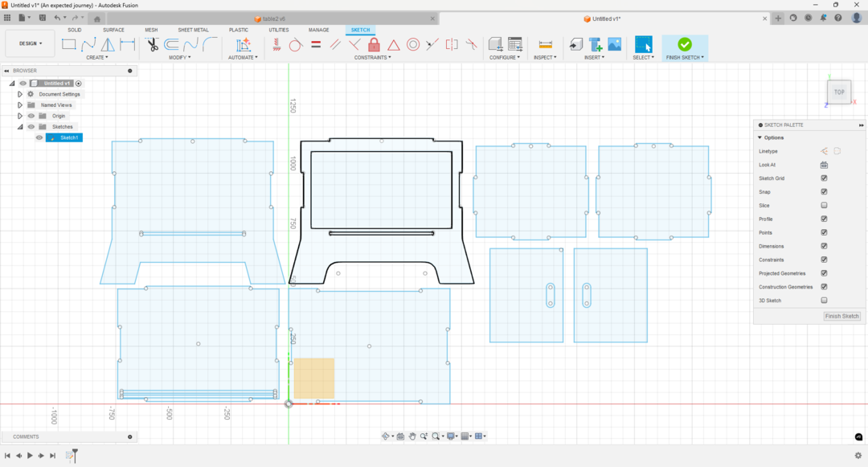
Task: Apply the Parallel constraint
Action: (335, 45)
